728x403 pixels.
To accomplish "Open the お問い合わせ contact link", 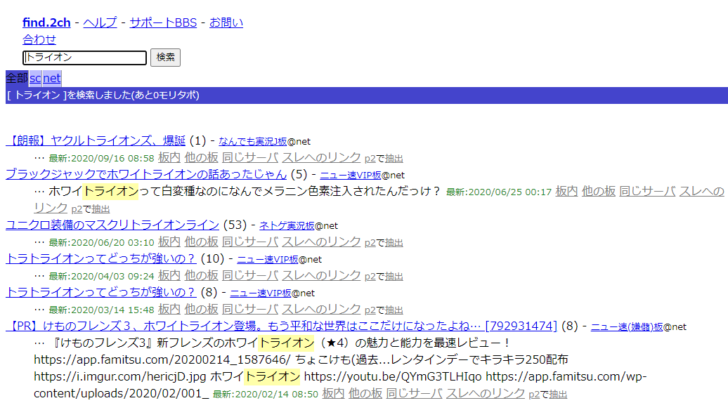I will pos(226,22).
